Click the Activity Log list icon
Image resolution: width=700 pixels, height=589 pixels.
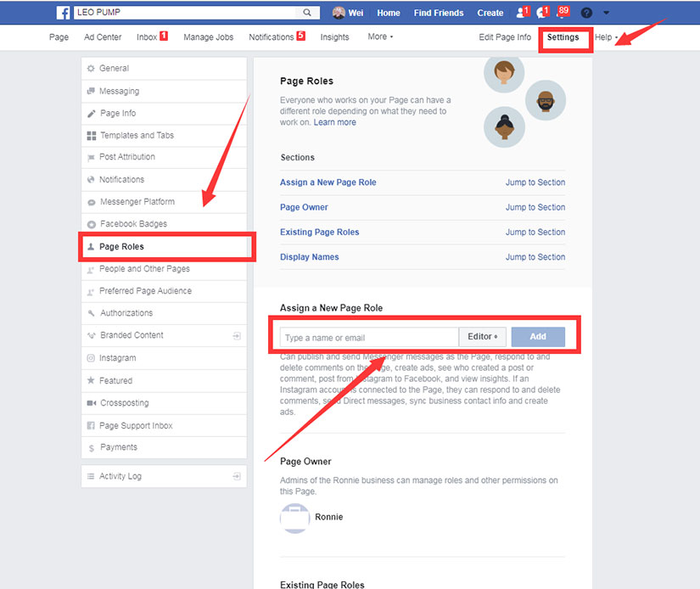click(x=91, y=476)
